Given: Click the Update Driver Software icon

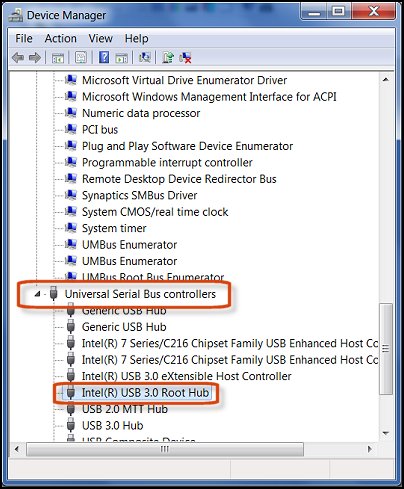Looking at the screenshot, I should (x=168, y=58).
